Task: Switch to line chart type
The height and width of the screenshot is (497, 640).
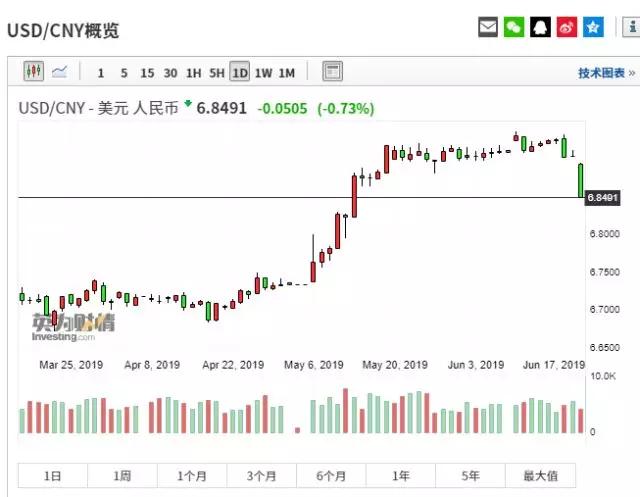Action: (59, 72)
